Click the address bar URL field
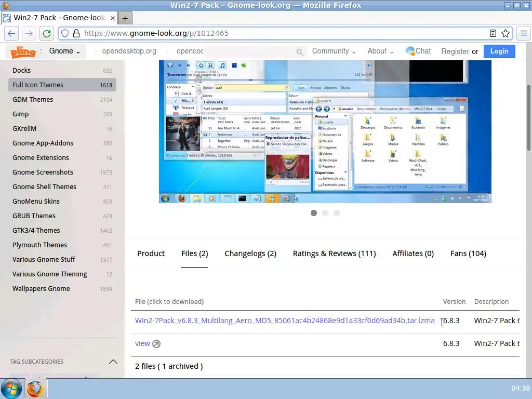Viewport: 532px width, 399px height. pos(285,33)
